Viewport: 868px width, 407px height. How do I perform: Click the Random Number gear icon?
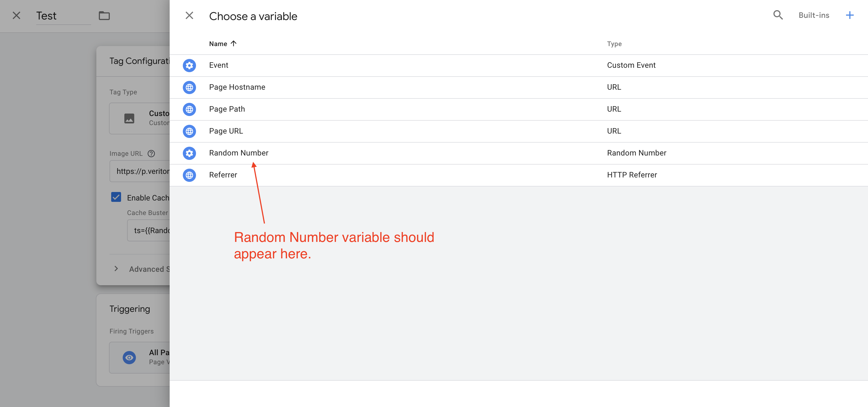click(x=189, y=153)
